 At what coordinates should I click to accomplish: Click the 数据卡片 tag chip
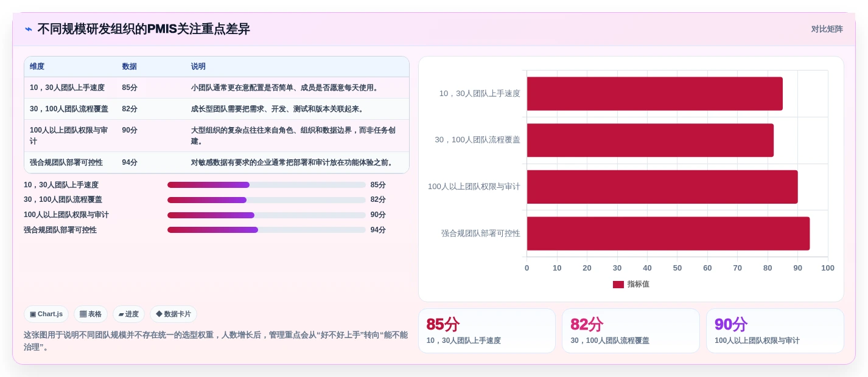173,314
